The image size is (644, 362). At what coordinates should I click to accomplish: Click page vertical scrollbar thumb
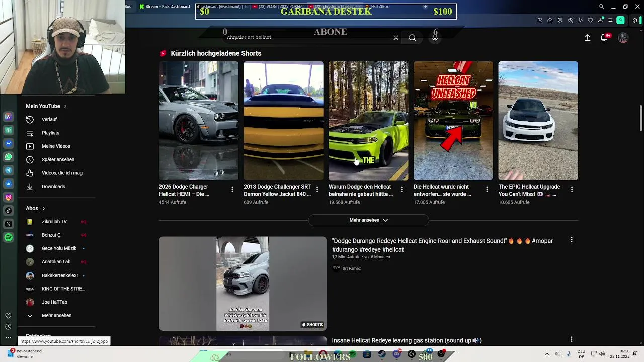point(641,118)
